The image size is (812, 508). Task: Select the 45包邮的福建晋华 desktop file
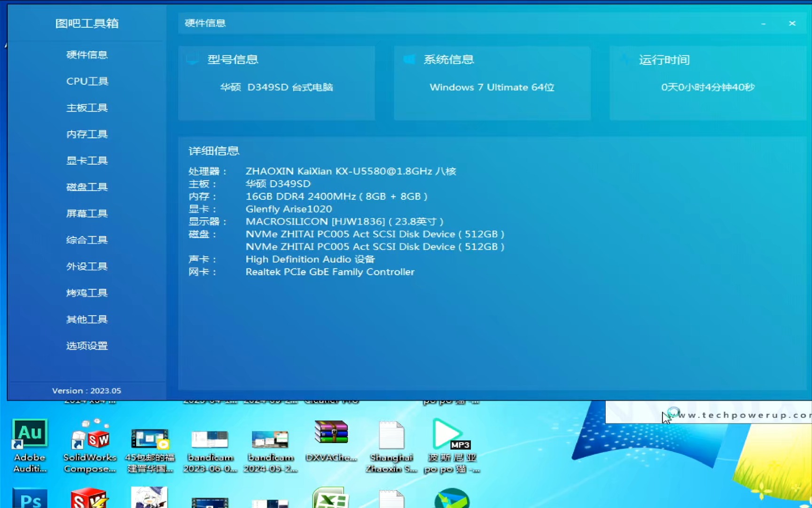tap(150, 451)
